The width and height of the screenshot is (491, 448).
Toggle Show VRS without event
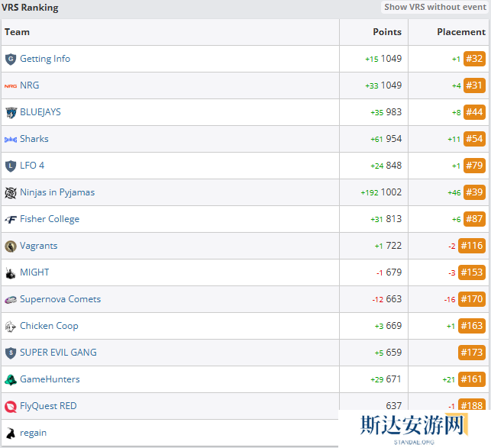pos(434,7)
